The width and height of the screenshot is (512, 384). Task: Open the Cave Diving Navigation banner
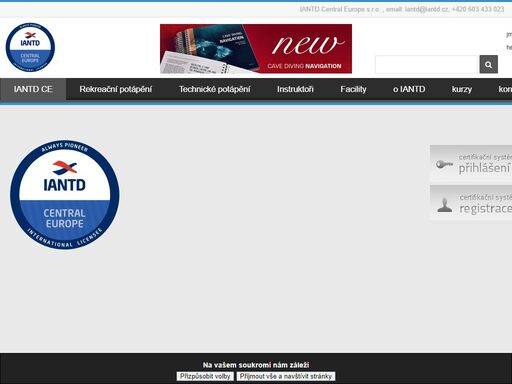pos(256,49)
